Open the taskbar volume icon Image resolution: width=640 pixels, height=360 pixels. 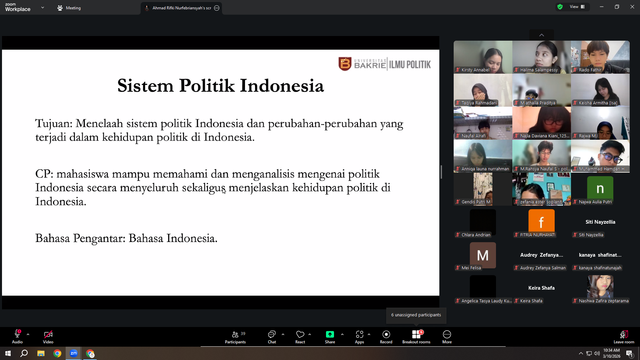click(597, 353)
